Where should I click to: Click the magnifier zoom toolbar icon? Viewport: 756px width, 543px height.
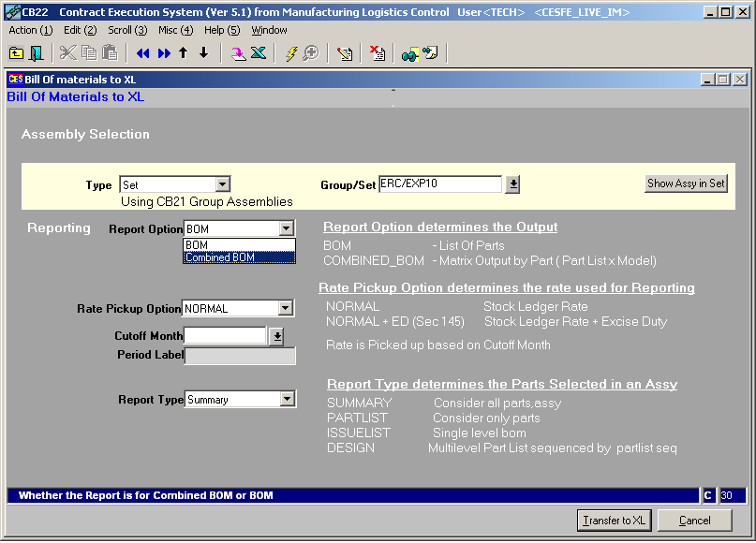tap(310, 53)
